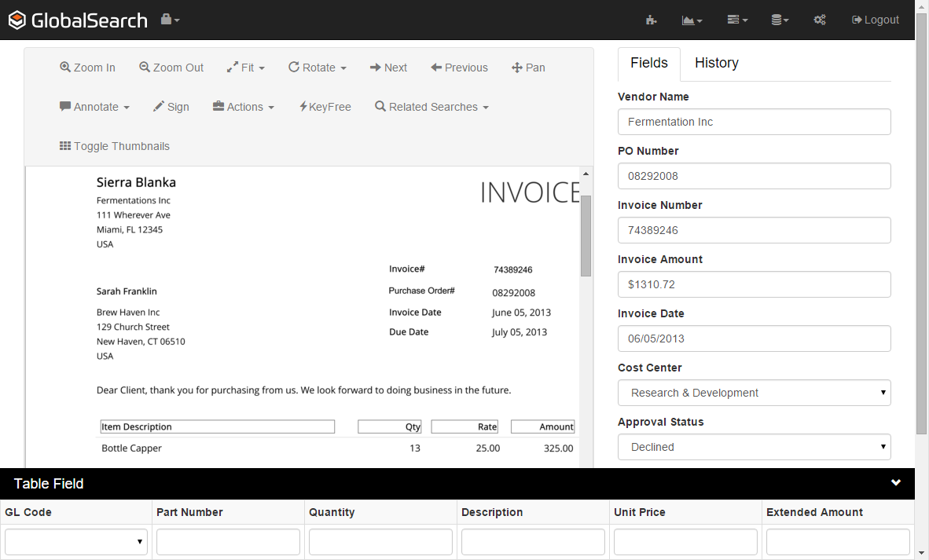Go to Previous document page

pos(459,68)
